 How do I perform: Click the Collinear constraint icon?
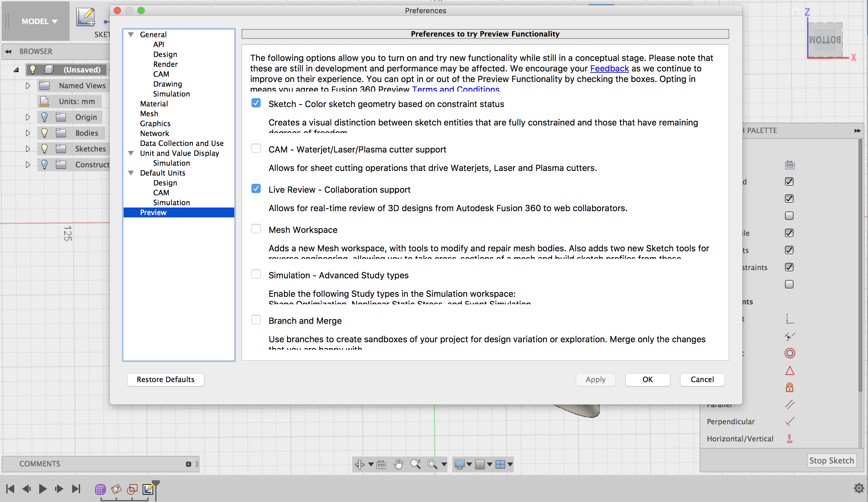point(790,336)
